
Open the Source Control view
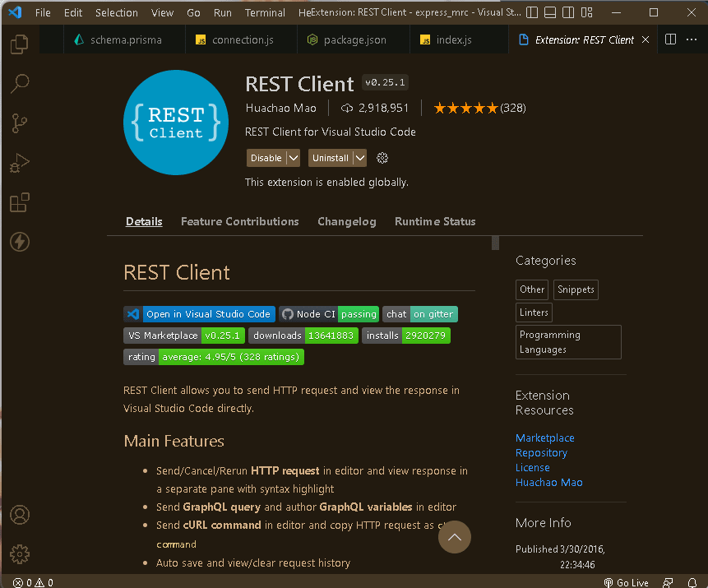click(20, 123)
